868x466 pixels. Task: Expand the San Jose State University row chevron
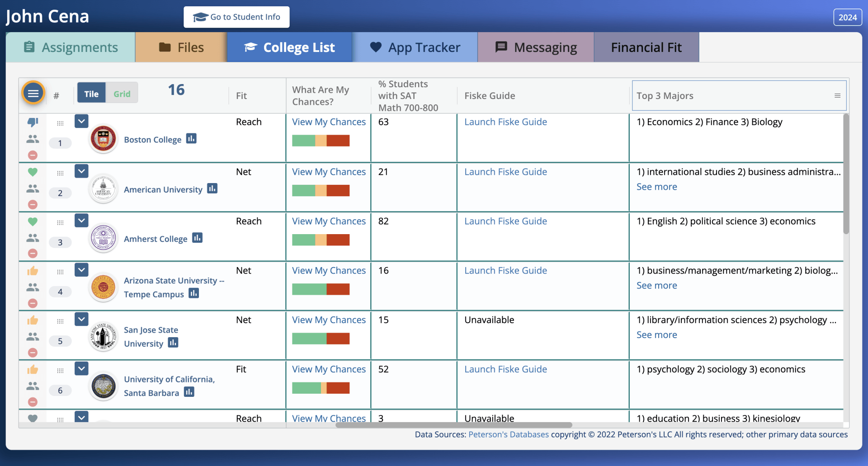[81, 319]
